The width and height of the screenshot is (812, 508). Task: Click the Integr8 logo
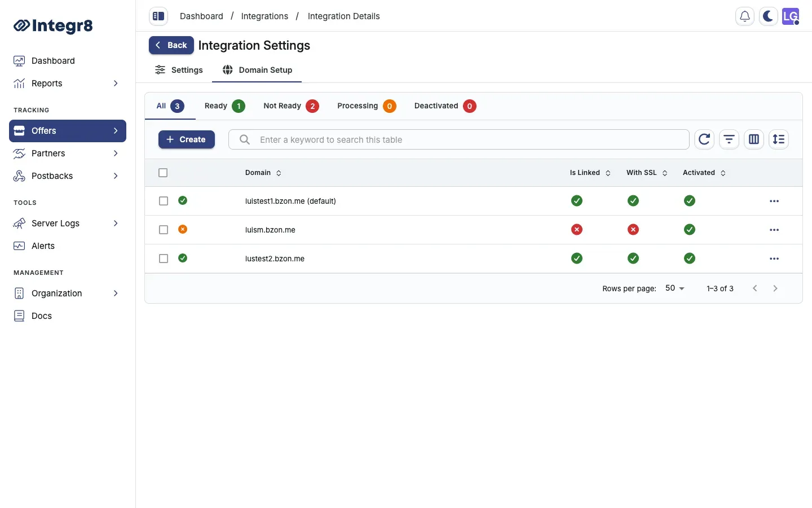coord(53,25)
